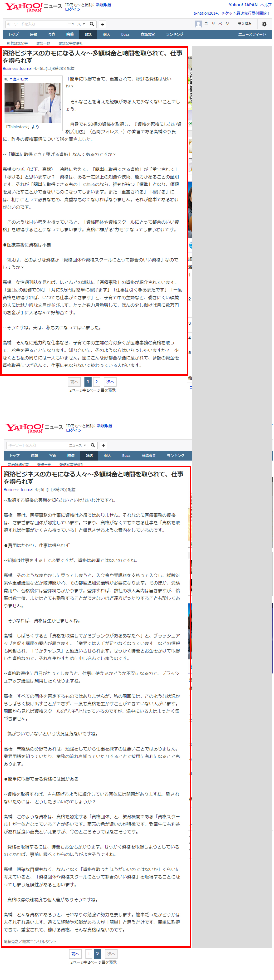Focus the keyword search field in the topmost header
The width and height of the screenshot is (274, 980).
coord(36,24)
